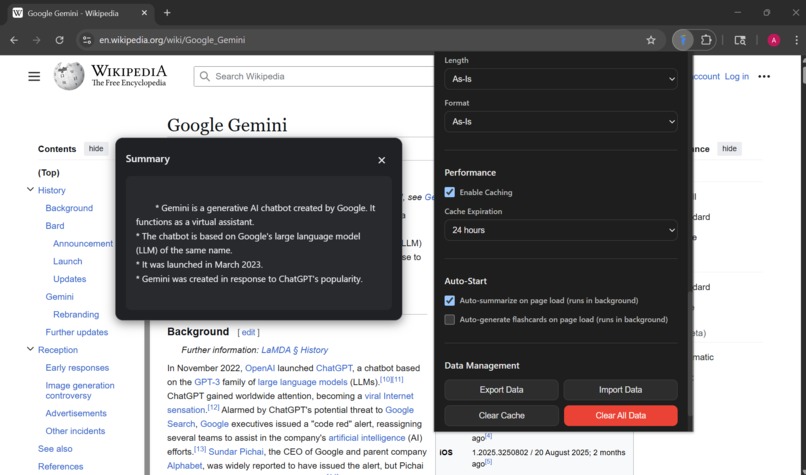Close the Google Gemini Wikipedia tab
The width and height of the screenshot is (806, 475).
coord(144,13)
